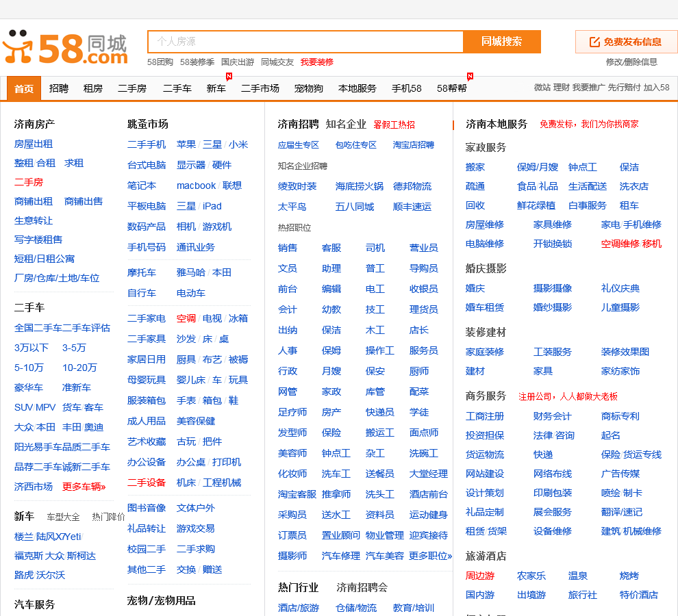Click the 司机 job link

pyautogui.click(x=375, y=248)
